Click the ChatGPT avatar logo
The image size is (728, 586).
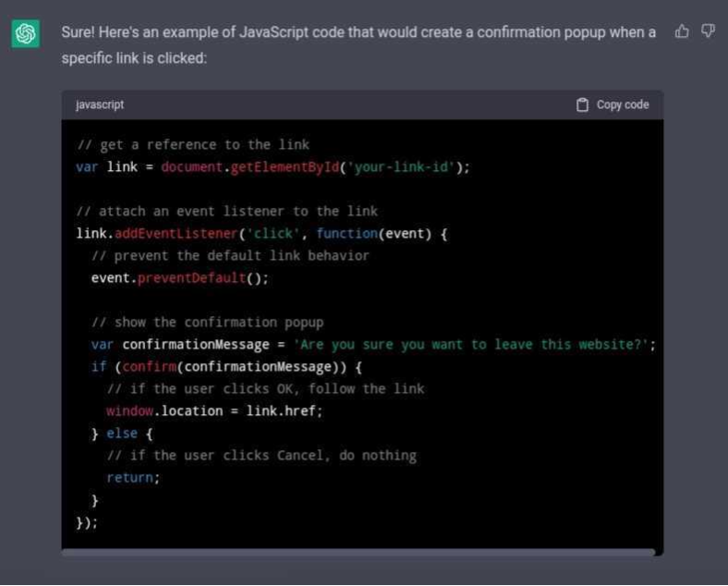pyautogui.click(x=26, y=33)
